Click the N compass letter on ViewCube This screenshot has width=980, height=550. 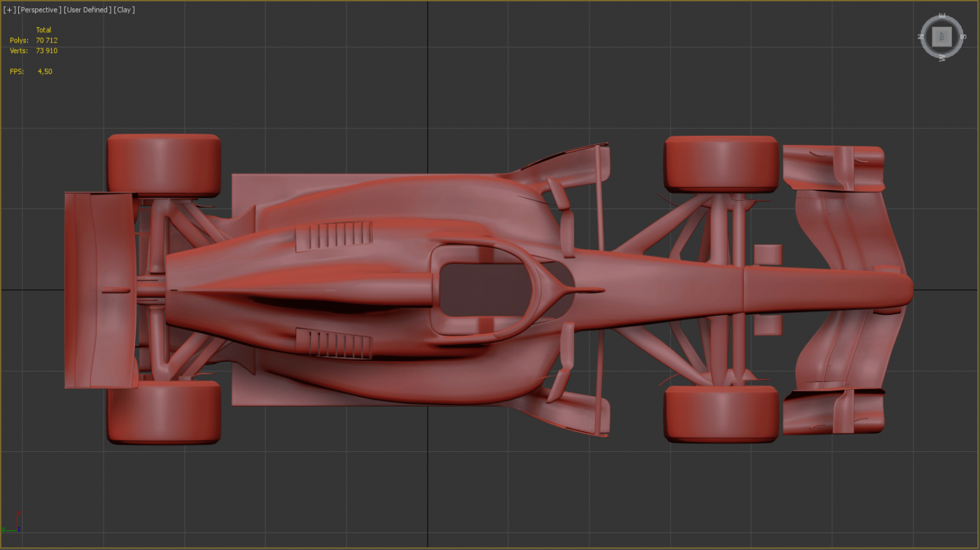pos(922,36)
